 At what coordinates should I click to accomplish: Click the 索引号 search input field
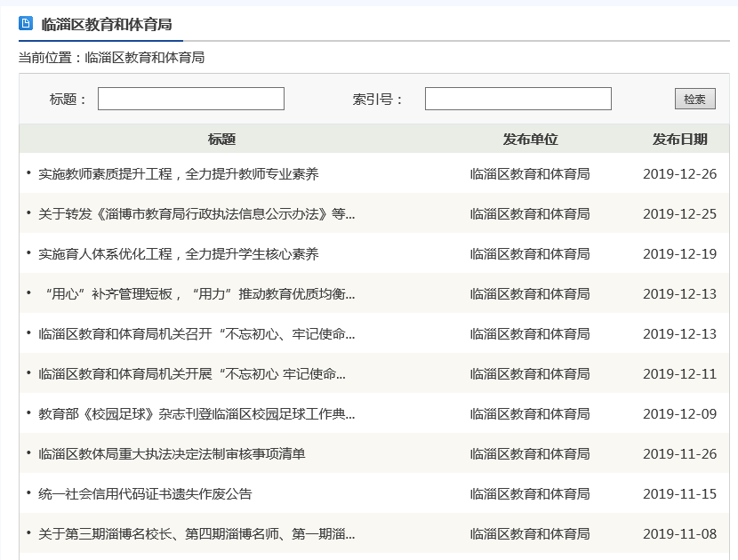pyautogui.click(x=517, y=99)
